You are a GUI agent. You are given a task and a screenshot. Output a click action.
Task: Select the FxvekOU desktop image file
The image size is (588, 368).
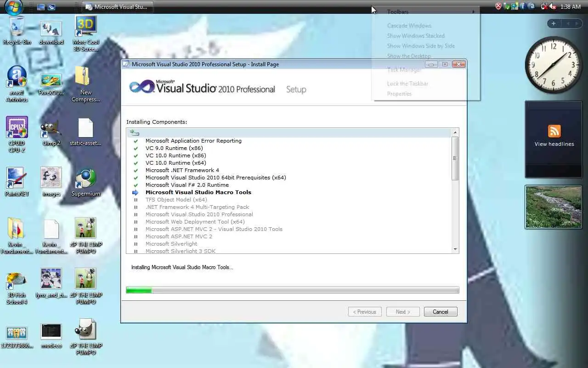[x=51, y=84]
